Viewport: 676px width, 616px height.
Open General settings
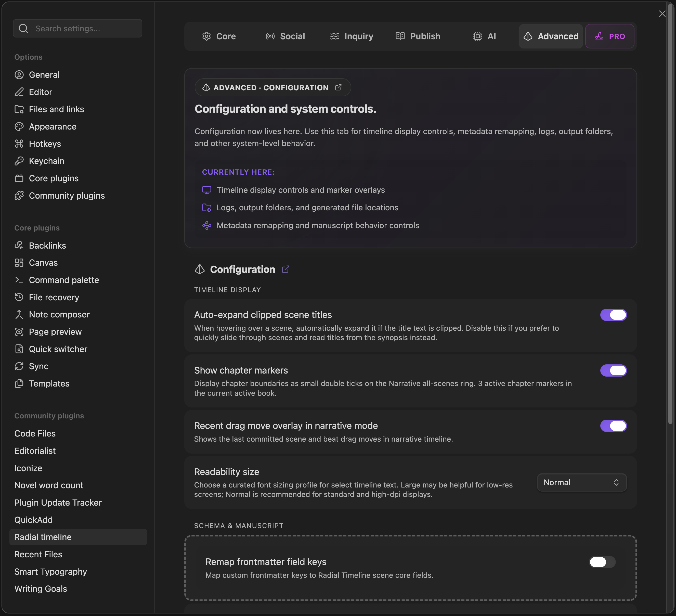click(78, 75)
